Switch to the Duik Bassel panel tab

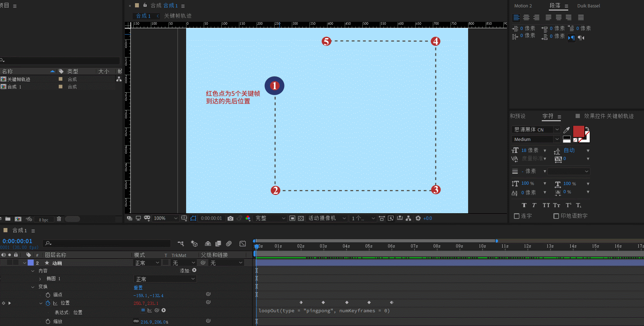(x=588, y=6)
